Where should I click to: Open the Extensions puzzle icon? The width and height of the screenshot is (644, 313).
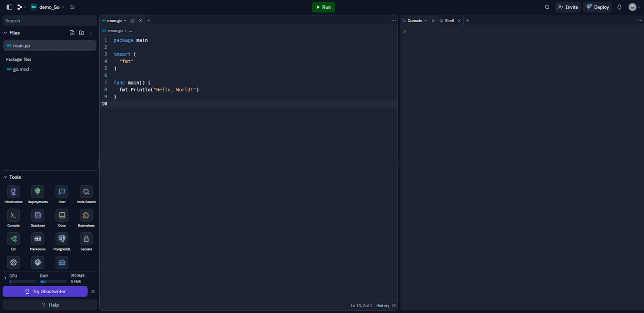coord(86,215)
